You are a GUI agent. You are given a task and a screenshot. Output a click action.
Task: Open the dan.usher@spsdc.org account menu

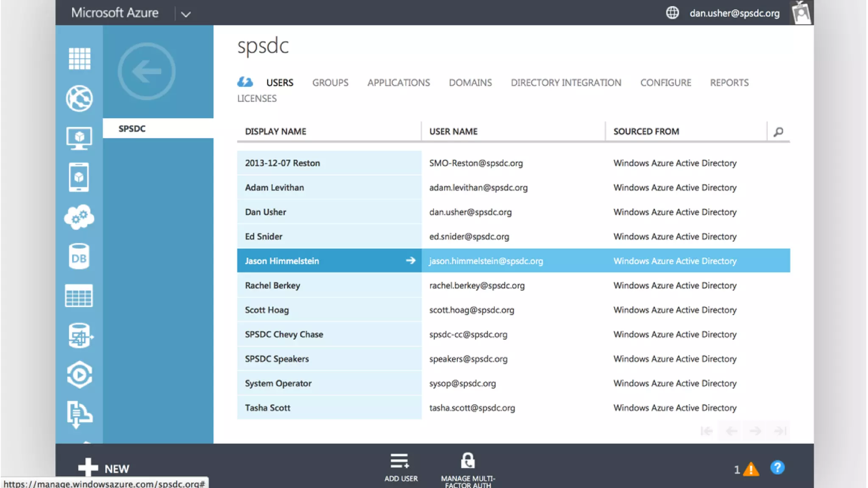coord(734,13)
